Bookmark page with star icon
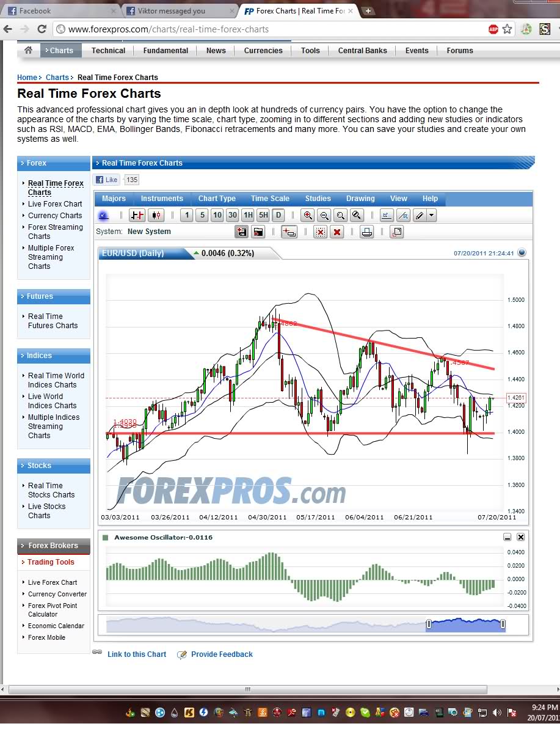This screenshot has width=560, height=729. click(x=507, y=29)
